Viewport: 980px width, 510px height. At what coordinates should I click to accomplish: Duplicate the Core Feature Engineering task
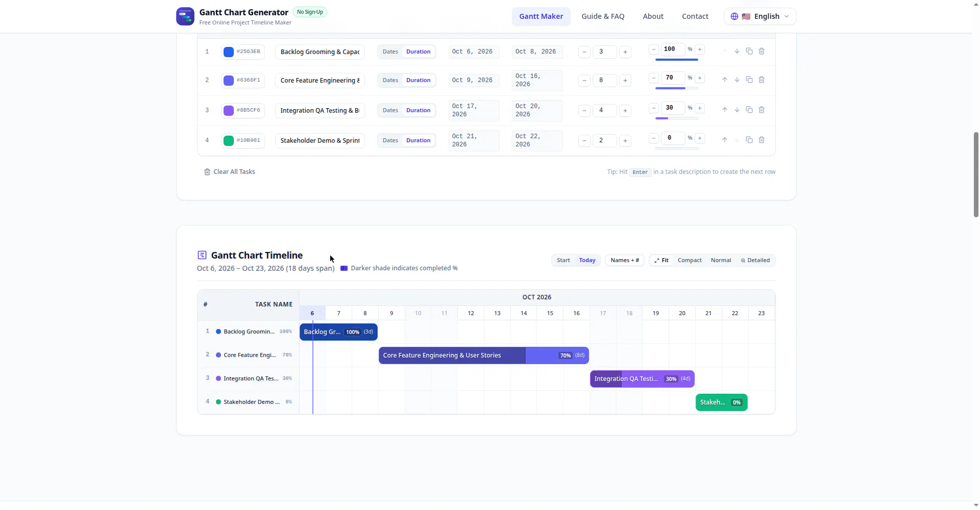749,80
